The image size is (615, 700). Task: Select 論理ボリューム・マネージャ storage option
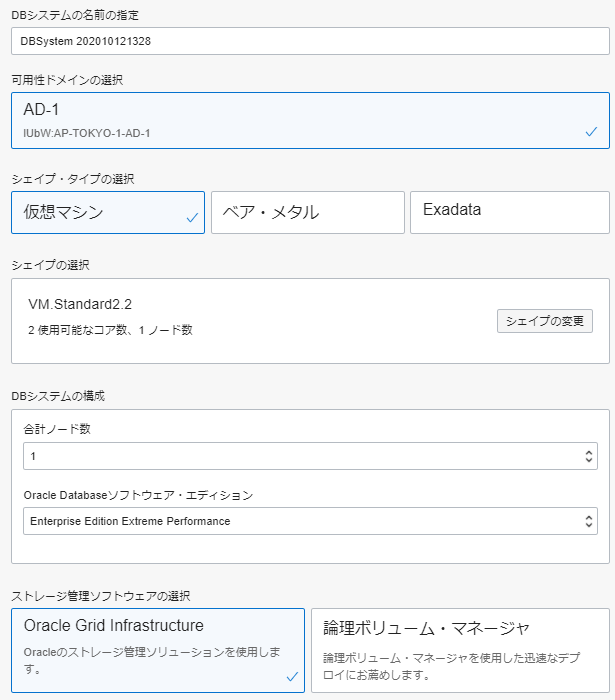click(x=460, y=650)
